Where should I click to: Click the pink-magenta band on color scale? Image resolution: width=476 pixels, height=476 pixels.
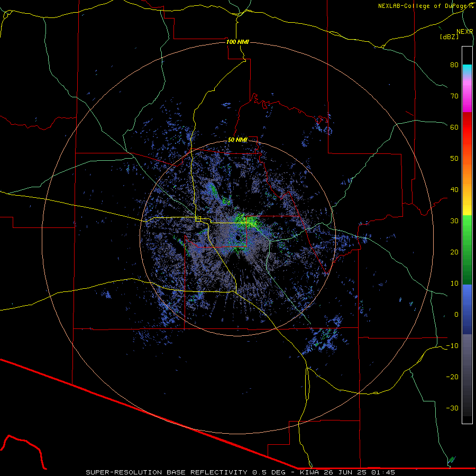click(x=467, y=94)
